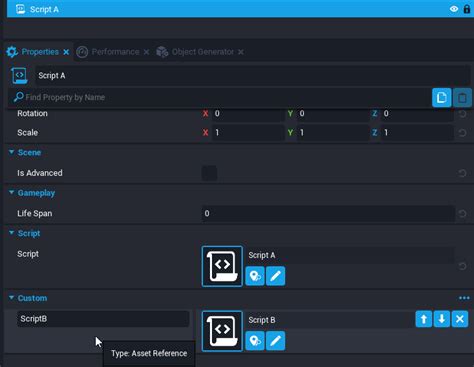474x367 pixels.
Task: Click the copy properties button
Action: [x=442, y=98]
